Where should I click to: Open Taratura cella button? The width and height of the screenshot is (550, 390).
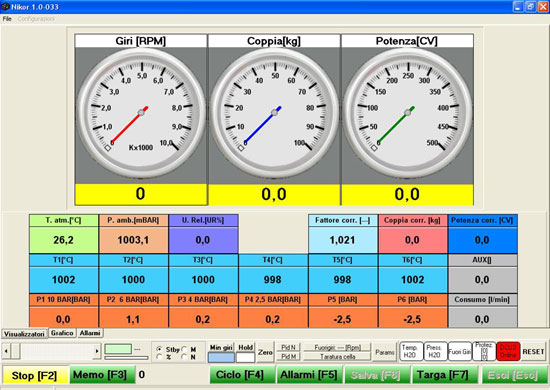337,356
